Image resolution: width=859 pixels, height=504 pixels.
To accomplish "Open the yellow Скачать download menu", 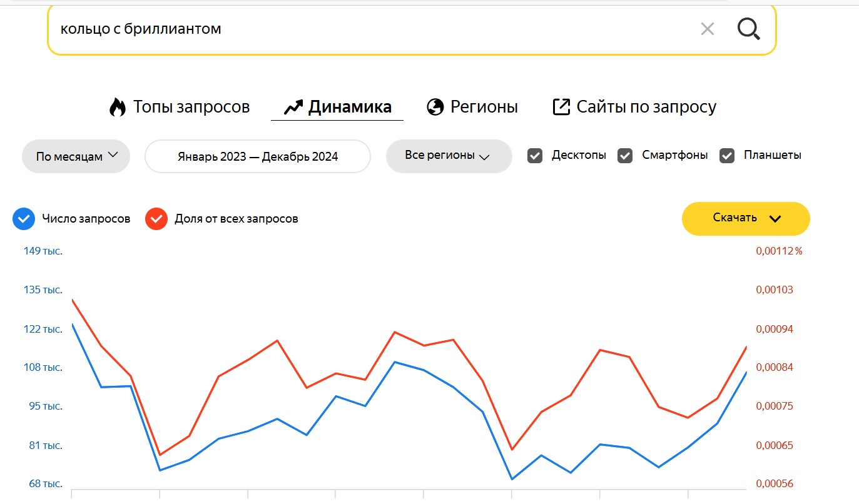I will point(746,219).
